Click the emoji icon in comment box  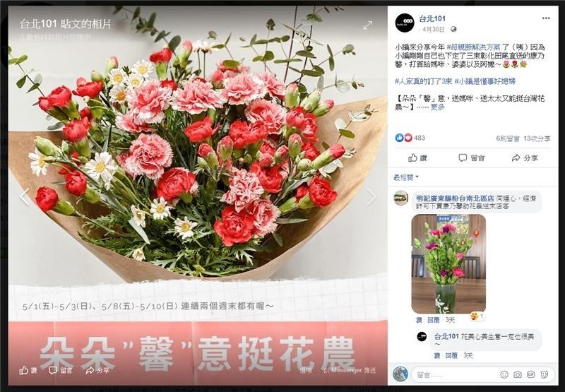click(504, 375)
